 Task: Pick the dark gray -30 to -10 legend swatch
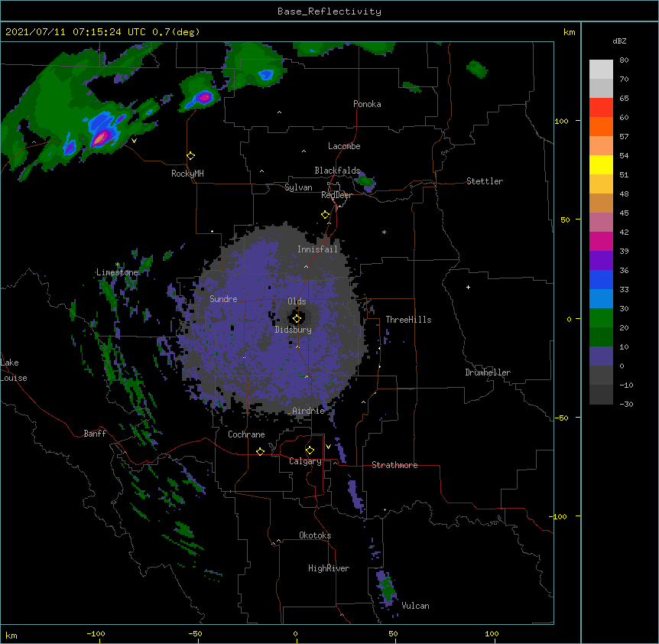click(601, 395)
